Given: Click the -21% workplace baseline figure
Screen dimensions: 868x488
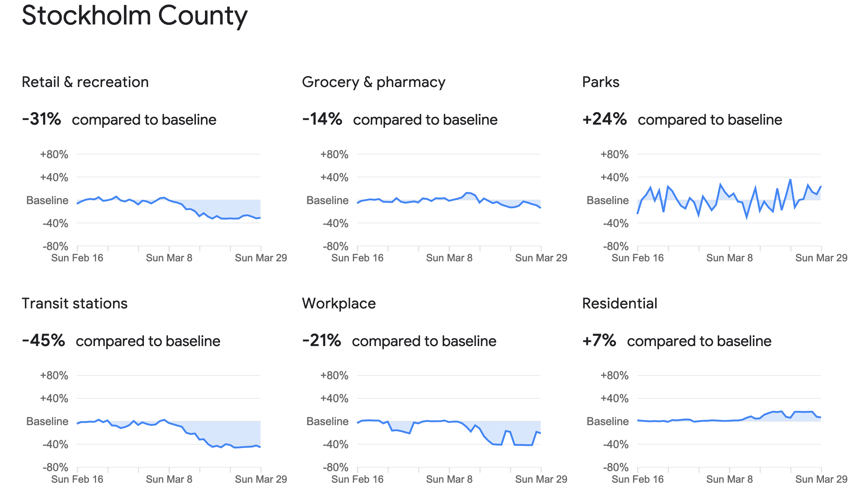Looking at the screenshot, I should coord(321,341).
